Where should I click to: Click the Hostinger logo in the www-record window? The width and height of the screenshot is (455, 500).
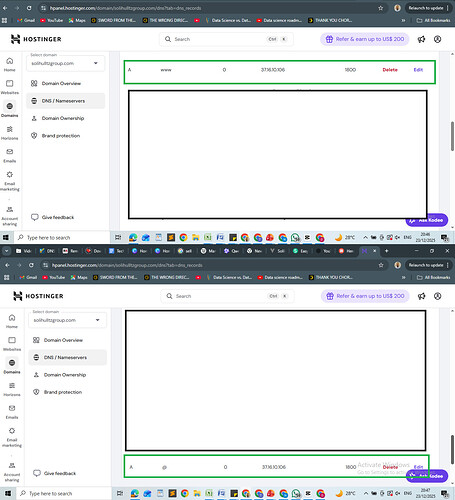[36, 39]
